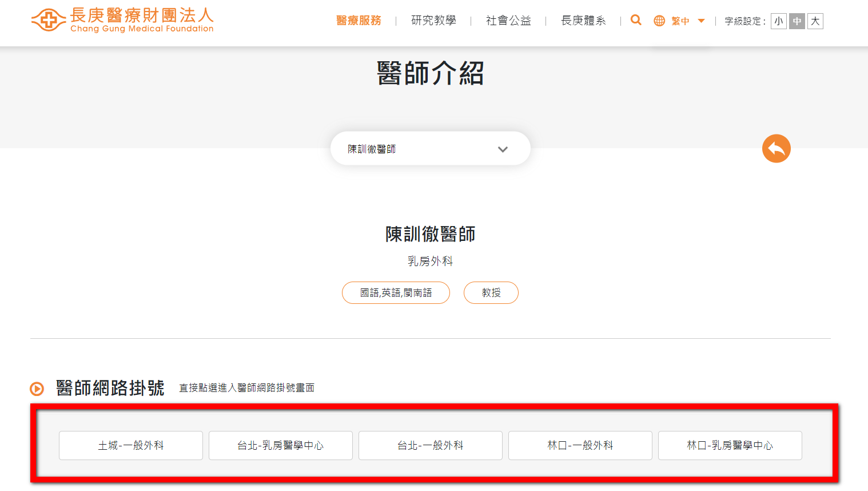Click the 台北-一般外科 registration button
The image size is (868, 491).
point(431,445)
